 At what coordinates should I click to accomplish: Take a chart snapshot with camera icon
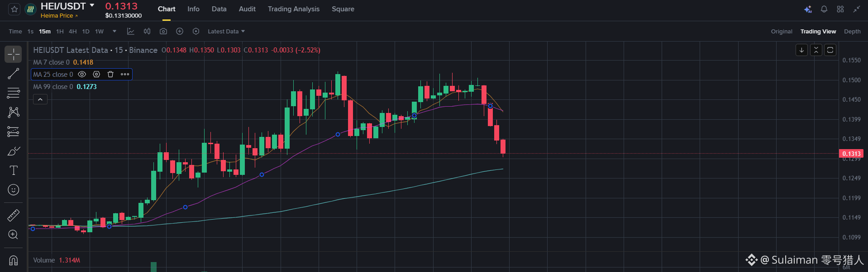point(163,31)
